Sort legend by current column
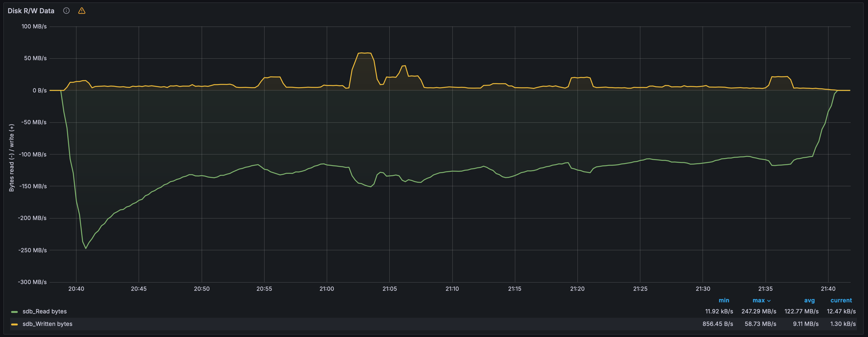The height and width of the screenshot is (337, 868). coord(841,300)
